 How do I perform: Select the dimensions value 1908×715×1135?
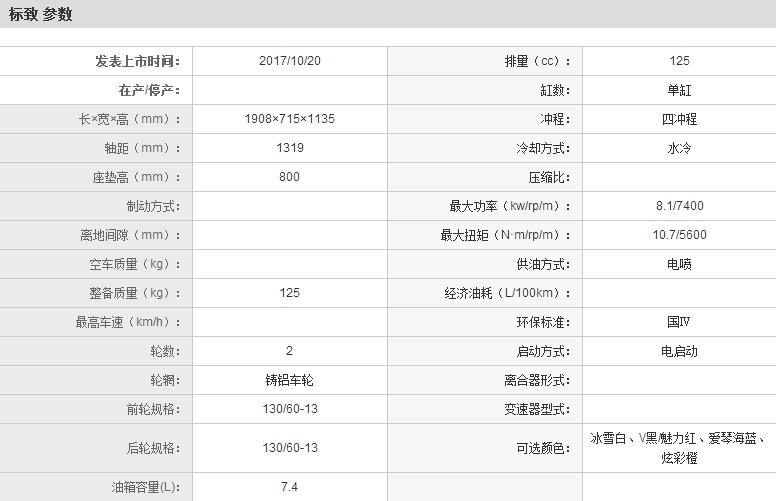pos(289,119)
